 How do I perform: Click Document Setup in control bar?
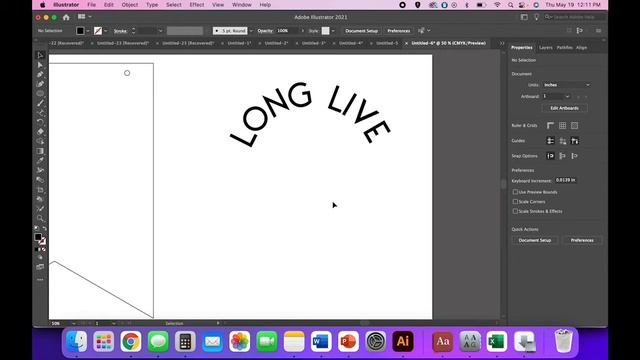coord(361,31)
